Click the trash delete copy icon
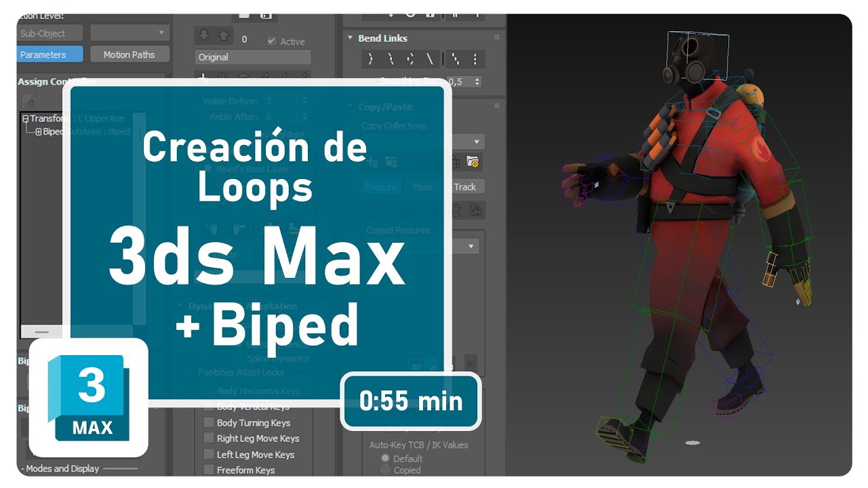 (x=456, y=211)
